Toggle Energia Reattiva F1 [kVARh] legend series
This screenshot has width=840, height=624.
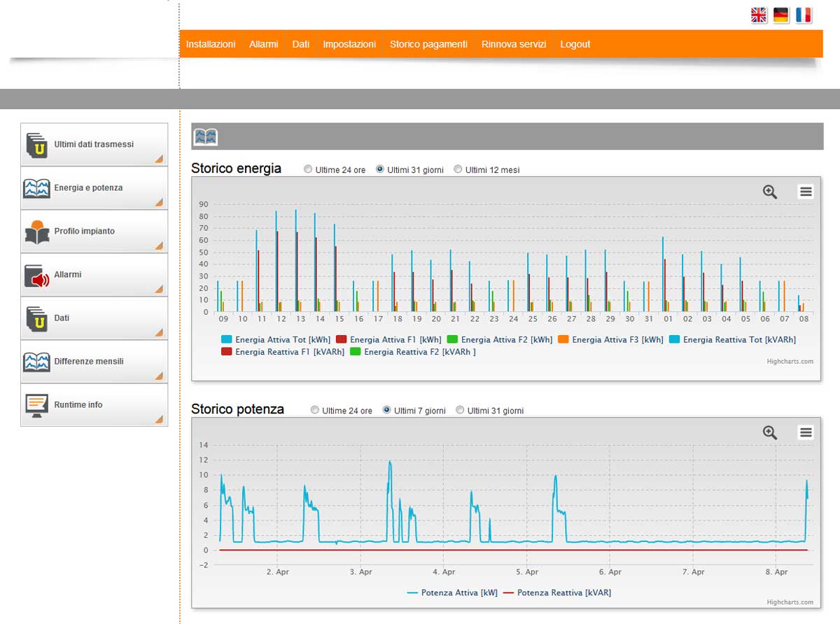click(x=283, y=352)
